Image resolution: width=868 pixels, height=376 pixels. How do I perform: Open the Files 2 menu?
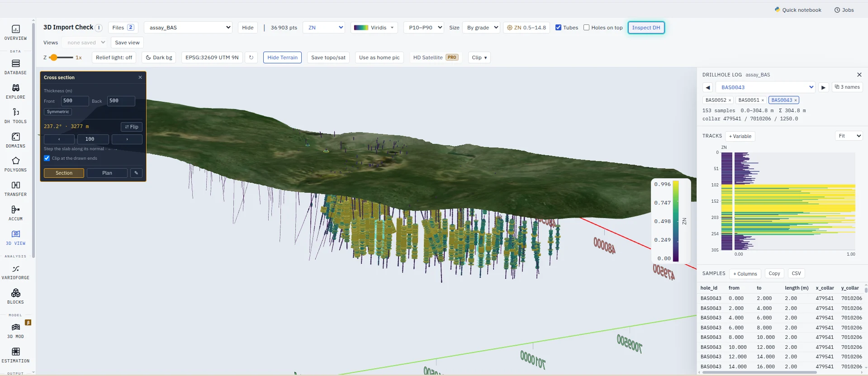tap(123, 28)
